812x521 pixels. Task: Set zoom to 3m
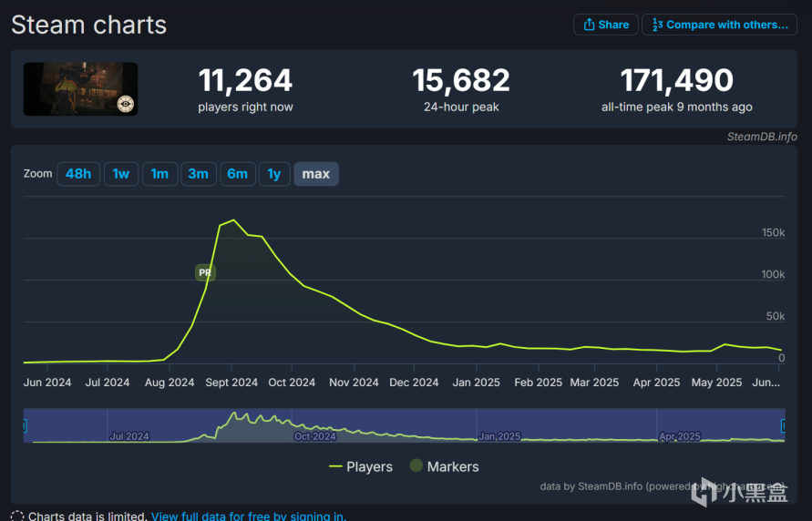[x=199, y=174]
